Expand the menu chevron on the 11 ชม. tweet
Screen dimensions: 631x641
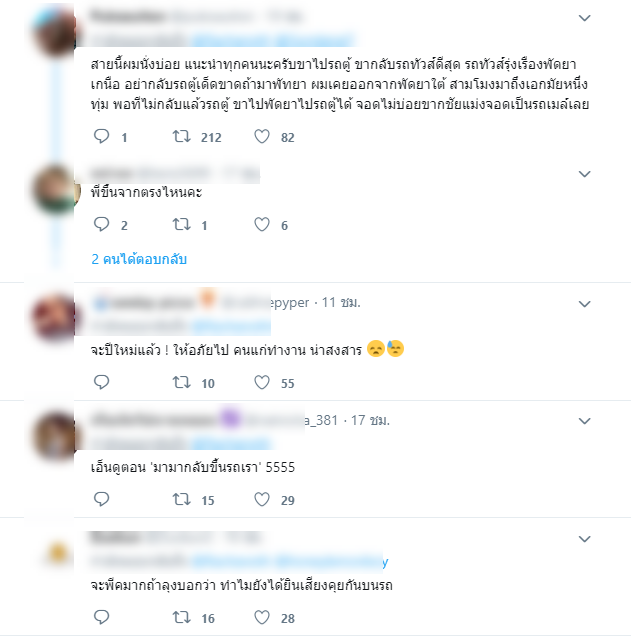(x=585, y=304)
